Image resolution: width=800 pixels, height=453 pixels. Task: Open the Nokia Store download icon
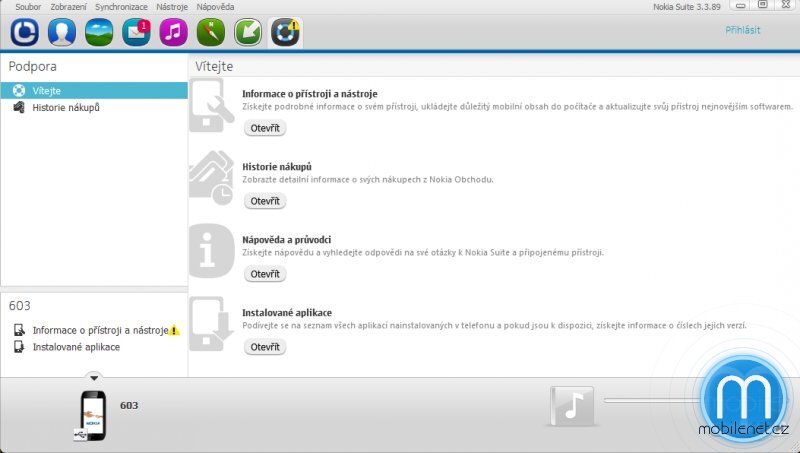247,32
